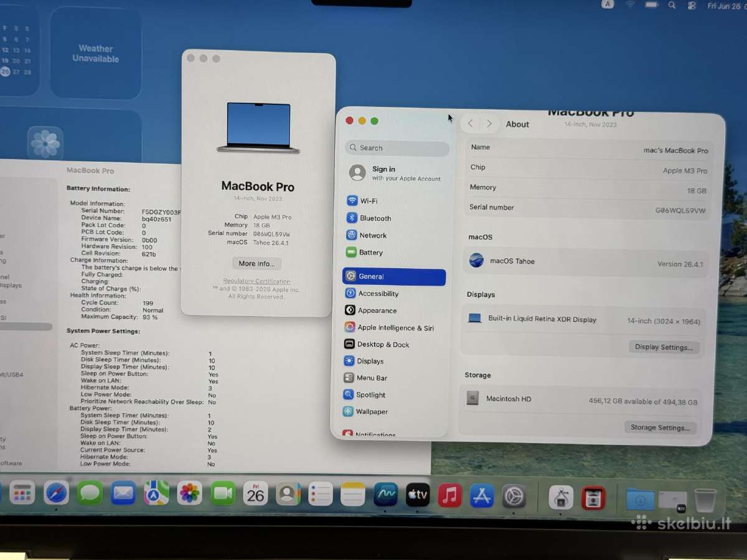Open Apple Intelligence & Siri settings
Image resolution: width=747 pixels, height=560 pixels.
click(395, 328)
